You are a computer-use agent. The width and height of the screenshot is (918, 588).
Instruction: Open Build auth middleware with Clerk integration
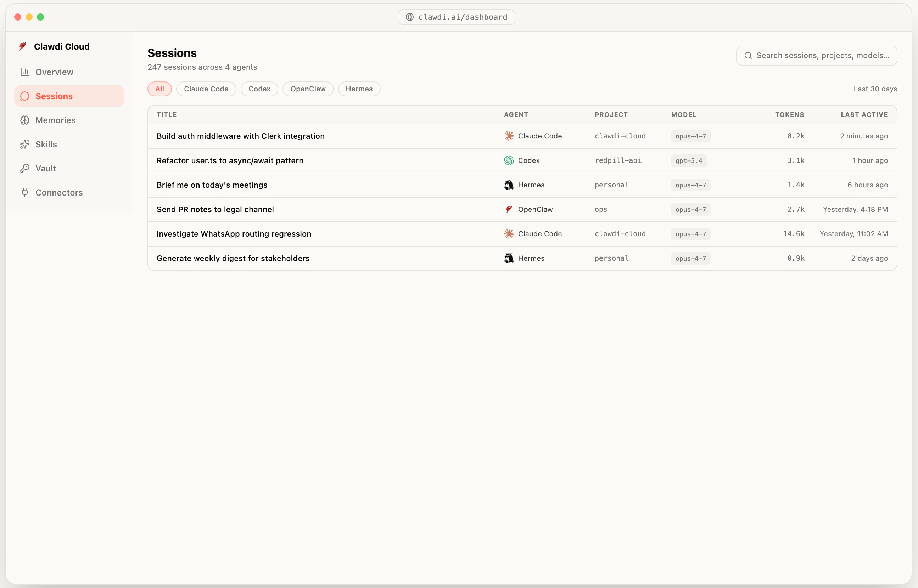coord(240,136)
